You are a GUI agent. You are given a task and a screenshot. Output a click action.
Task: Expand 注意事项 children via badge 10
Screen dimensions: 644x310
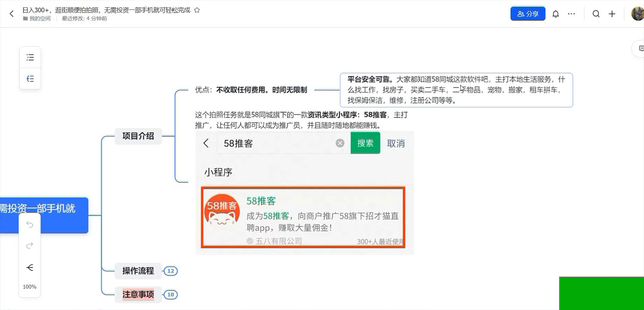pos(170,295)
